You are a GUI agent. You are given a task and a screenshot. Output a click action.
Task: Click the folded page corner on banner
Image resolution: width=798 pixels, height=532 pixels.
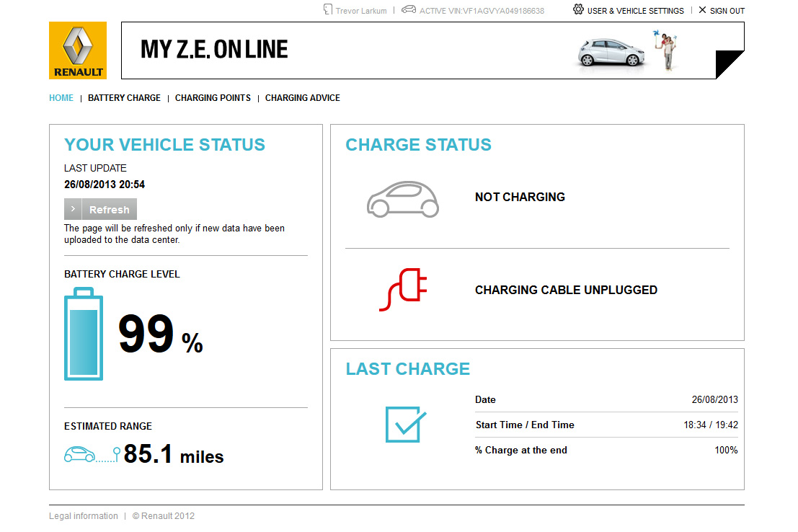click(730, 65)
